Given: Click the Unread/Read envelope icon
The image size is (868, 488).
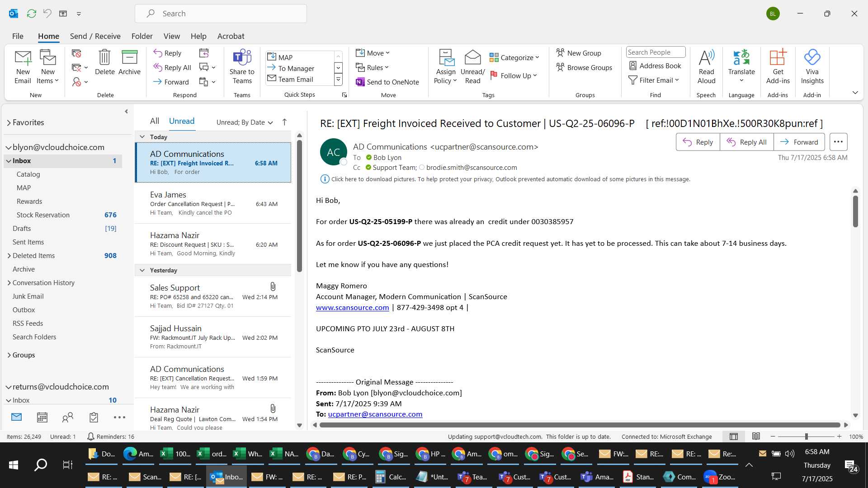Looking at the screenshot, I should [472, 67].
